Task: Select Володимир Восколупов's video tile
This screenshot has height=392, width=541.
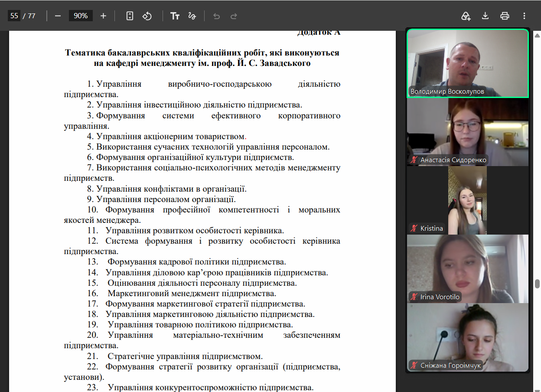Action: coord(467,63)
